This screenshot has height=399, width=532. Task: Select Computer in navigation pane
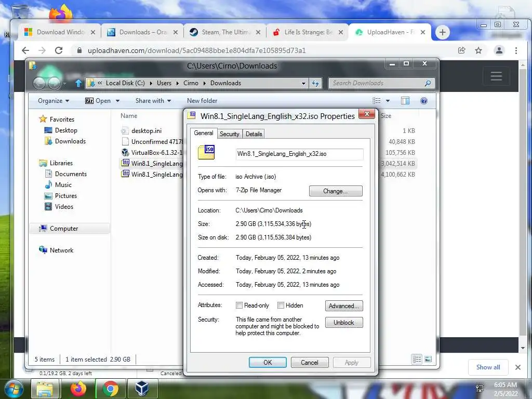coord(70,229)
